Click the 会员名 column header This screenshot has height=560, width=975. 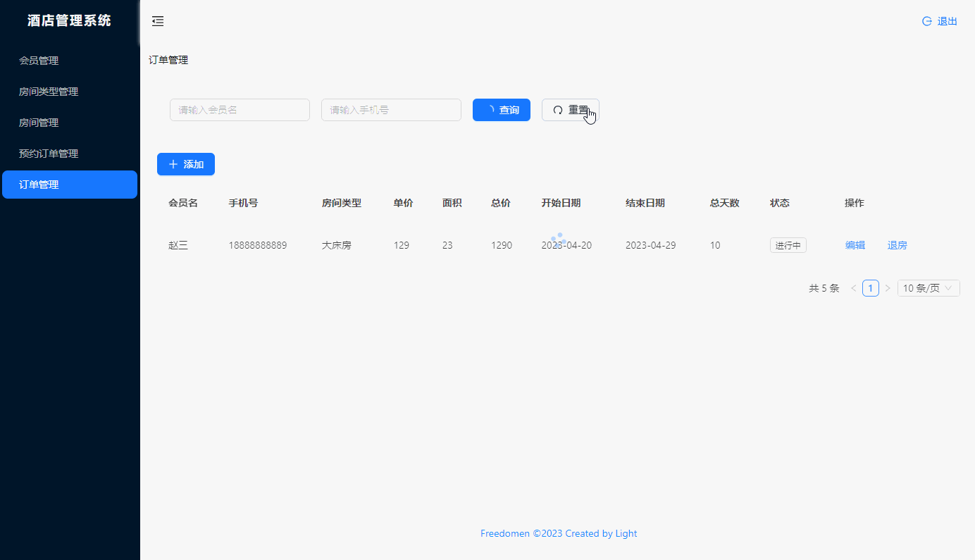[183, 203]
